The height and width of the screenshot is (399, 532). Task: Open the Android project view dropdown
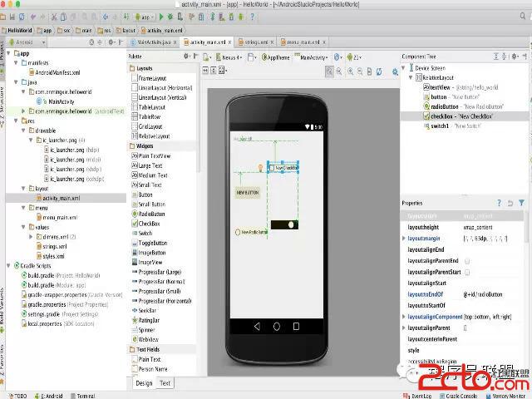(27, 42)
